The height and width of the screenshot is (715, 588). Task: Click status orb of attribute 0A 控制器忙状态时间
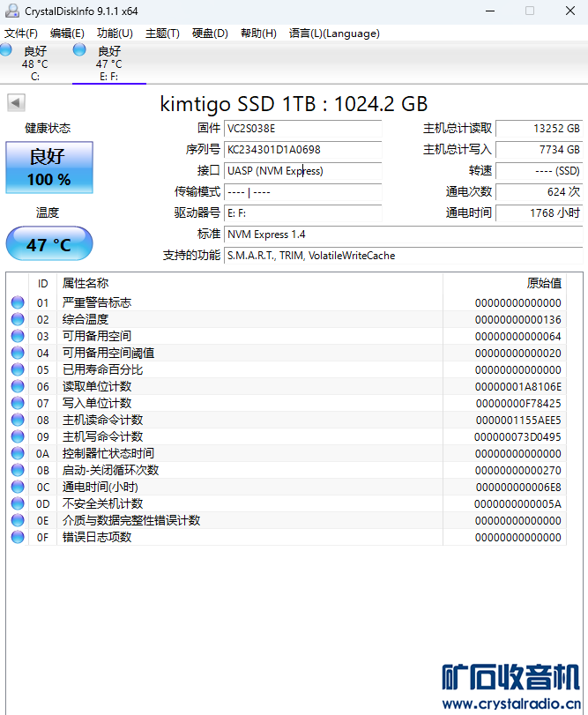click(x=18, y=453)
